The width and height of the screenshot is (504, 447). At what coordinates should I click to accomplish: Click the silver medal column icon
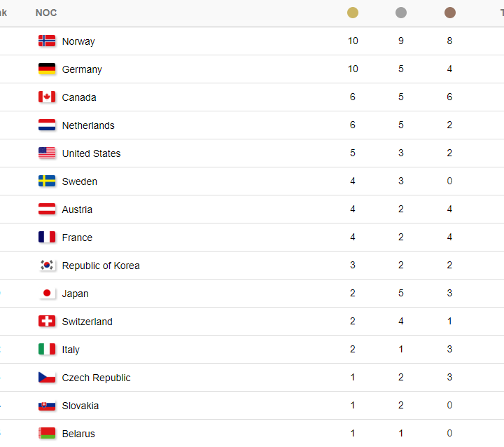click(401, 13)
